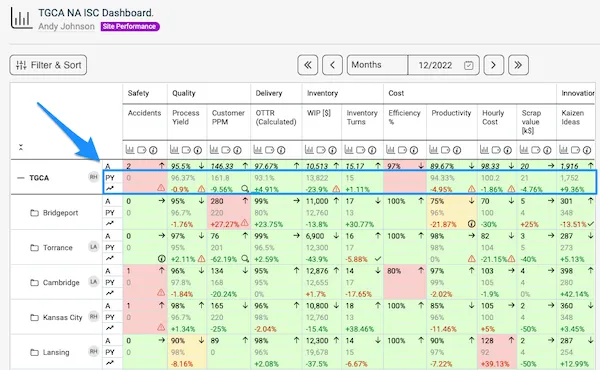Jump to first period with double-left arrows
Viewport: 600px width, 370px height.
[x=308, y=65]
